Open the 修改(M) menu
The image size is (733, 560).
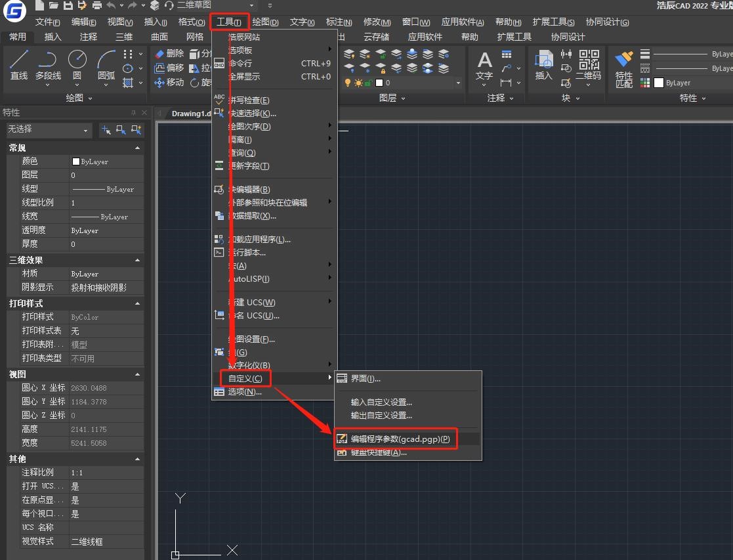coord(377,22)
